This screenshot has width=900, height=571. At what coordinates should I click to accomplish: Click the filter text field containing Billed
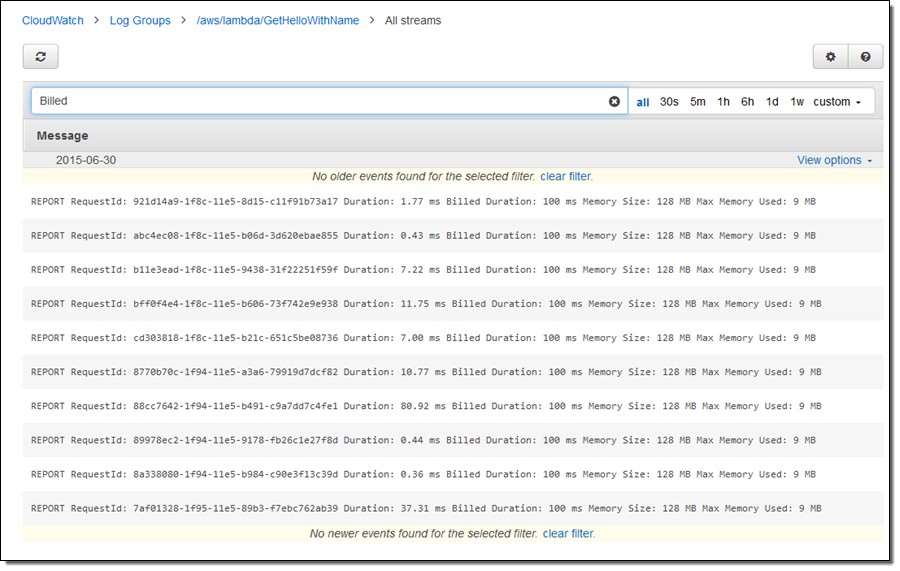tap(320, 101)
